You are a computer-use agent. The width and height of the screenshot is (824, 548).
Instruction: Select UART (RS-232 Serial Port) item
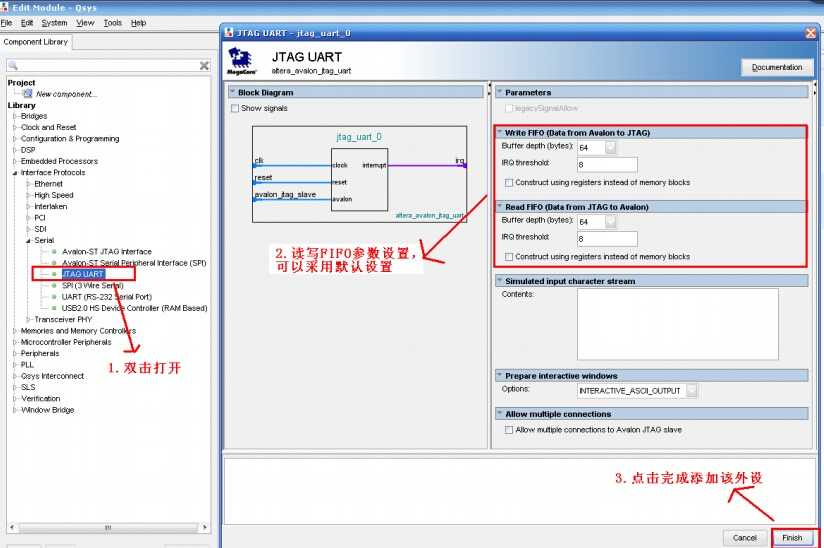pos(107,297)
